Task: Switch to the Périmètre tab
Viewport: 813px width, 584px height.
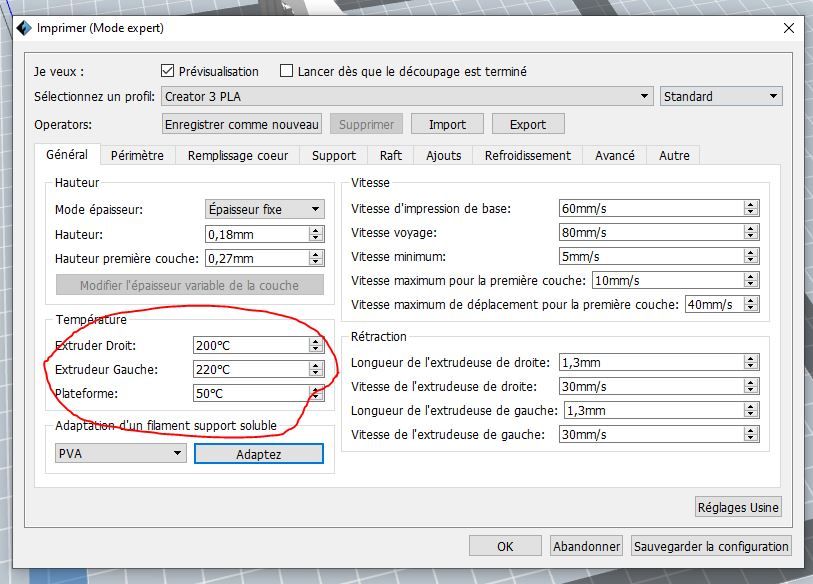Action: (x=137, y=156)
